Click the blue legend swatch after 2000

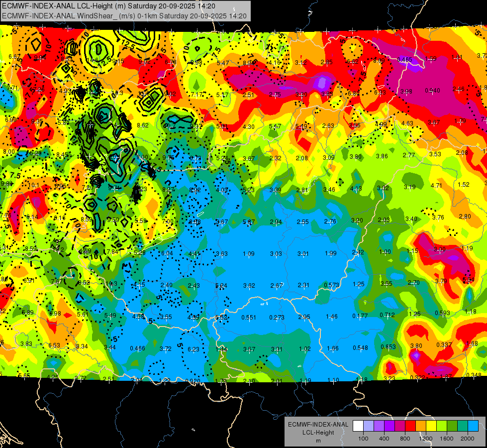(473, 426)
